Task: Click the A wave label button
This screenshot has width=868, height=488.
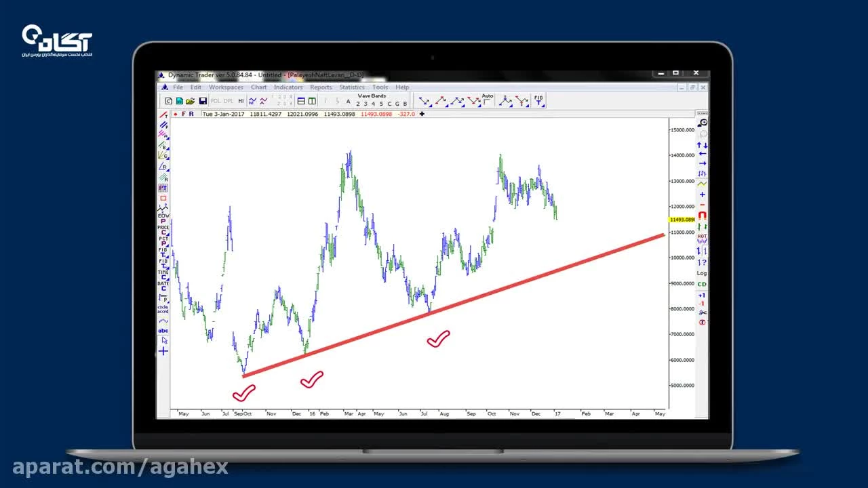Action: (348, 102)
